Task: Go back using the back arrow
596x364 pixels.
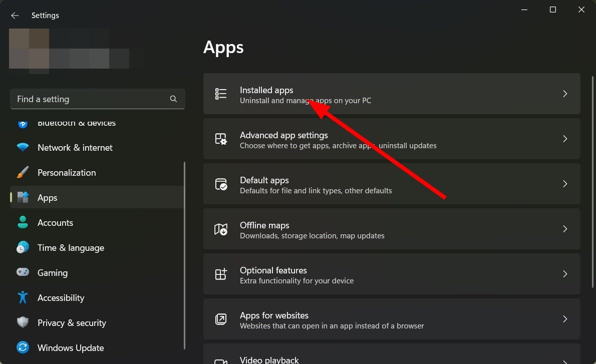Action: coord(15,16)
